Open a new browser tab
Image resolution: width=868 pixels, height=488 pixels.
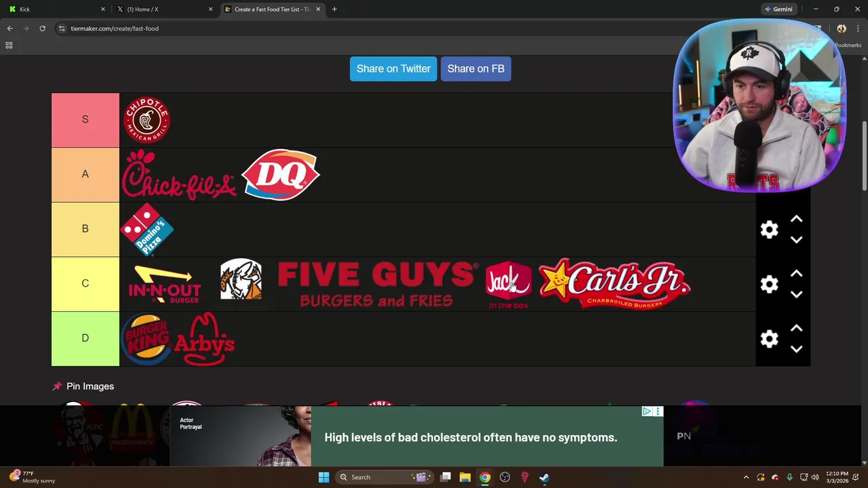pyautogui.click(x=334, y=9)
